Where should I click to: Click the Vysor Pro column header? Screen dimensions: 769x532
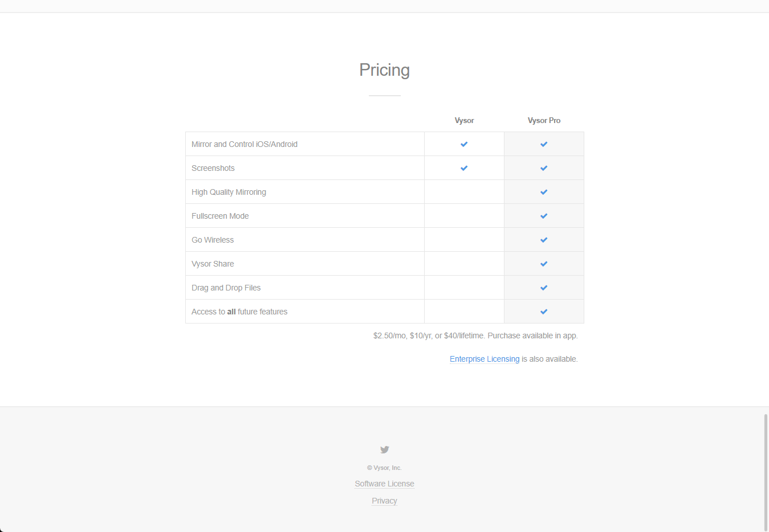[x=544, y=120]
